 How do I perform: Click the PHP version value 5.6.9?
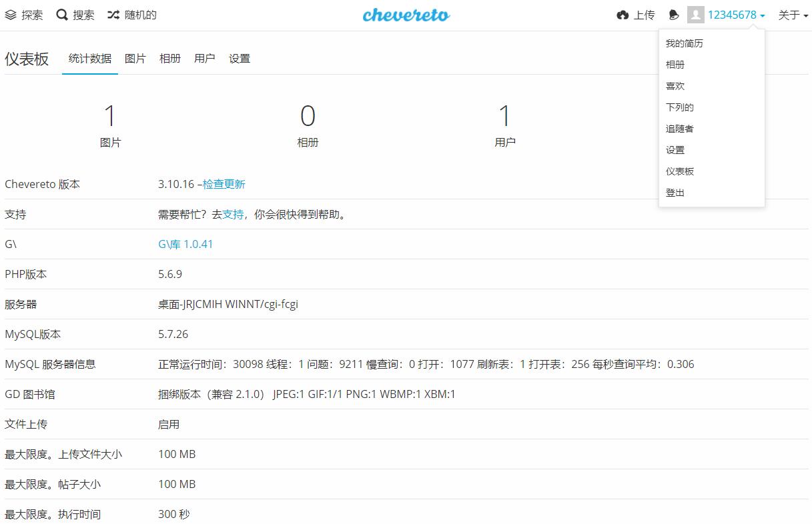pyautogui.click(x=170, y=274)
